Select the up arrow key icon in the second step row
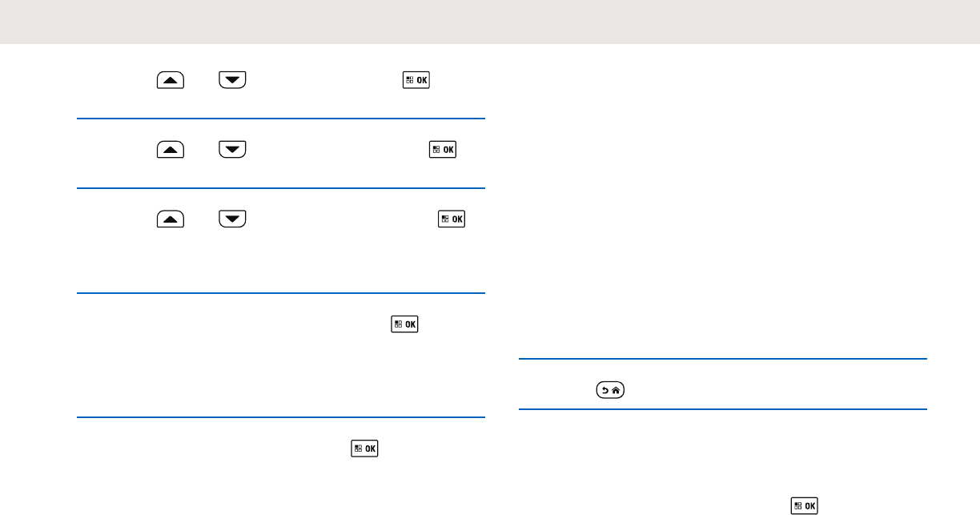This screenshot has height=515, width=980. [171, 149]
